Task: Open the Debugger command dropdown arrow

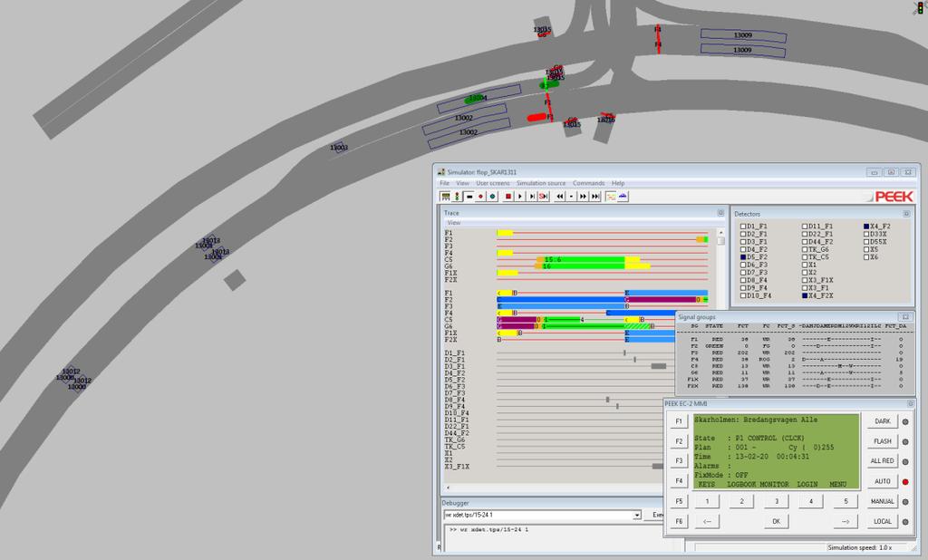Action: (637, 515)
